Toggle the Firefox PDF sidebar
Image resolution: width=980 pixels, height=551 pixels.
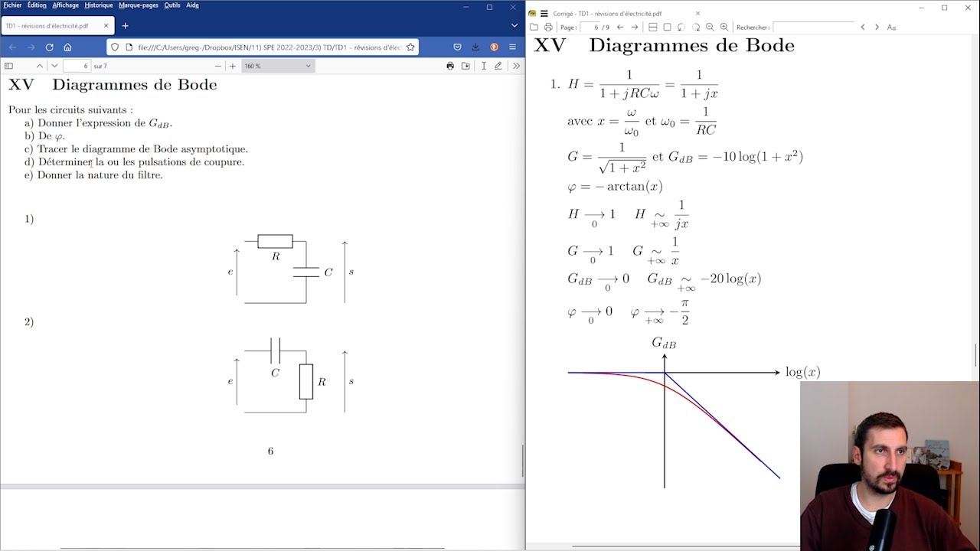tap(9, 66)
